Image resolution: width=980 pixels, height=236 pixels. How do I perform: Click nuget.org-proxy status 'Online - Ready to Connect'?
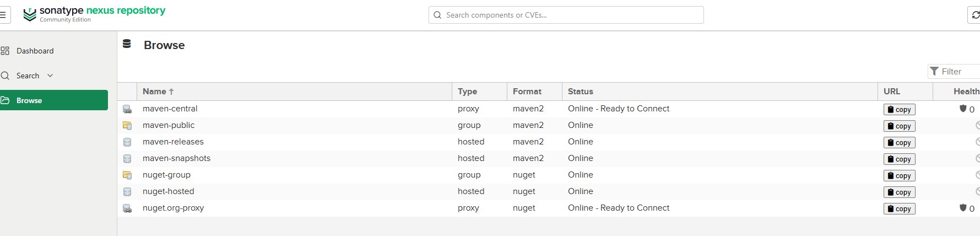pyautogui.click(x=619, y=208)
